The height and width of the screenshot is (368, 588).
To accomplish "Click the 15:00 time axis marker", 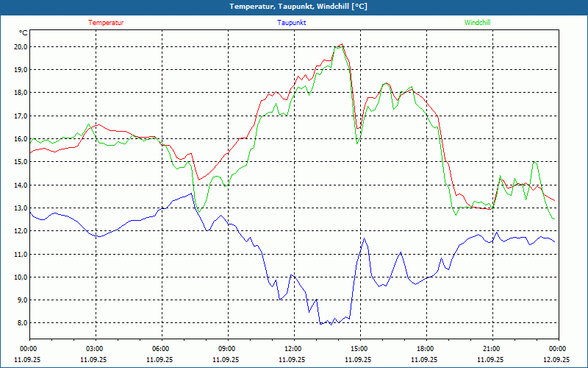I will [x=359, y=349].
